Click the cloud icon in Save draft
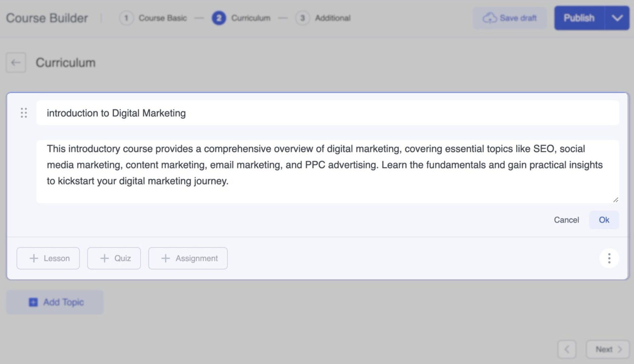 [x=490, y=18]
